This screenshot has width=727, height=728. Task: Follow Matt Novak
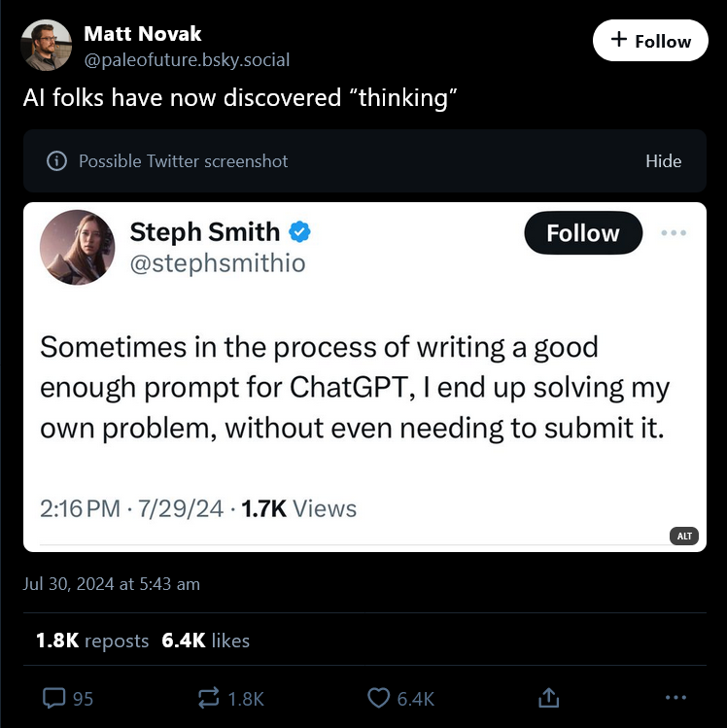point(650,41)
